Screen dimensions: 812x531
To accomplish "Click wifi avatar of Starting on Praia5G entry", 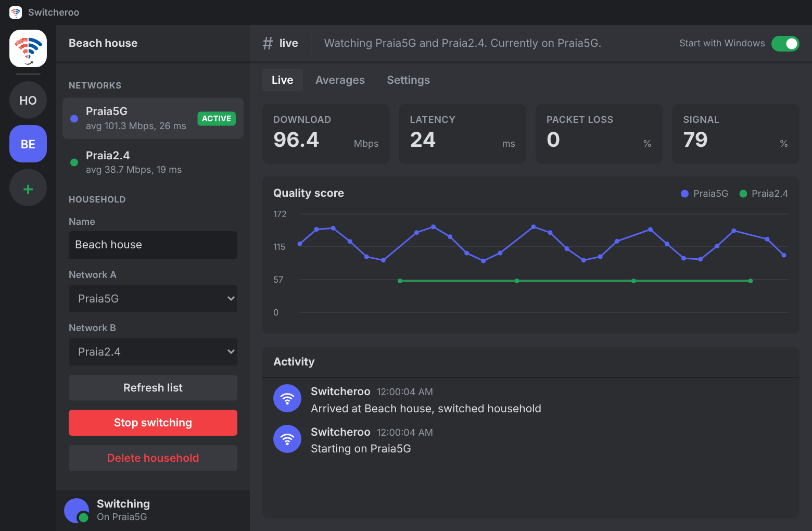I will 287,439.
